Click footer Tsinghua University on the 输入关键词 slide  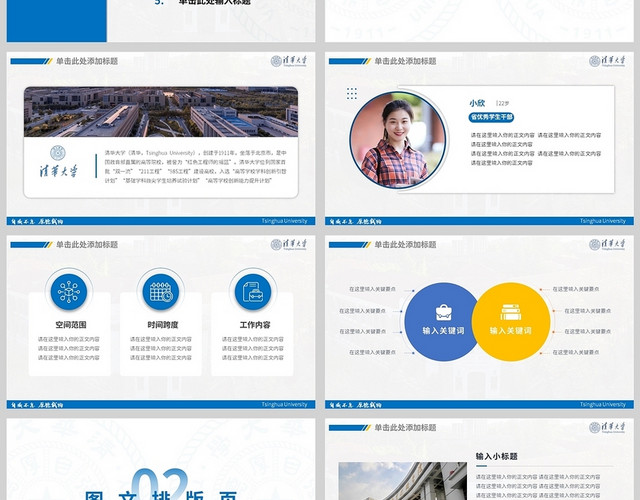tap(603, 404)
